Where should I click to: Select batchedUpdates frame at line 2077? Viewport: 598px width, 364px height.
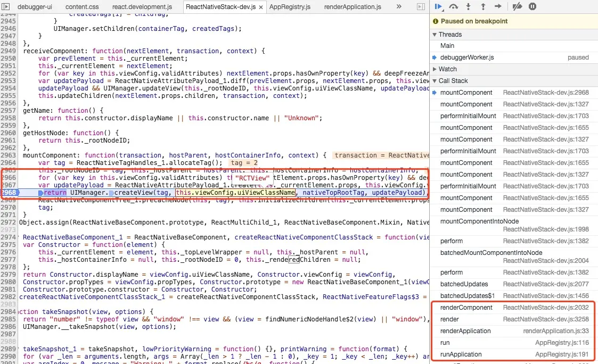point(514,284)
